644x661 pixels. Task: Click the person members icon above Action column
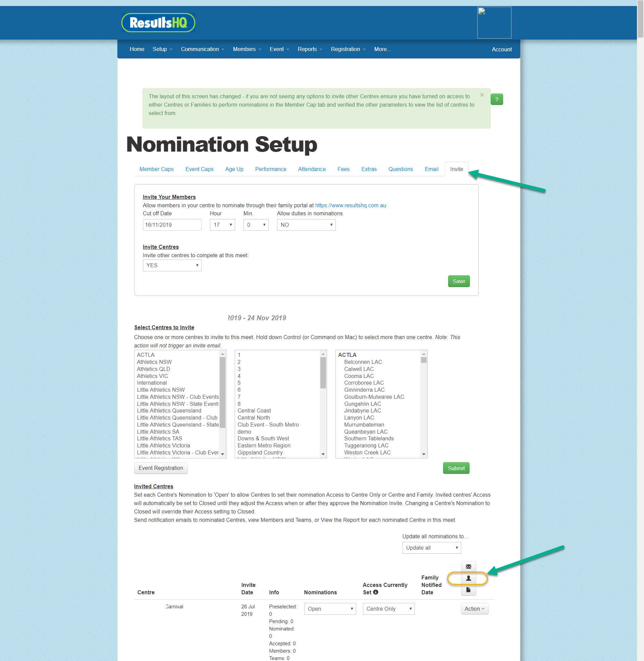point(468,578)
